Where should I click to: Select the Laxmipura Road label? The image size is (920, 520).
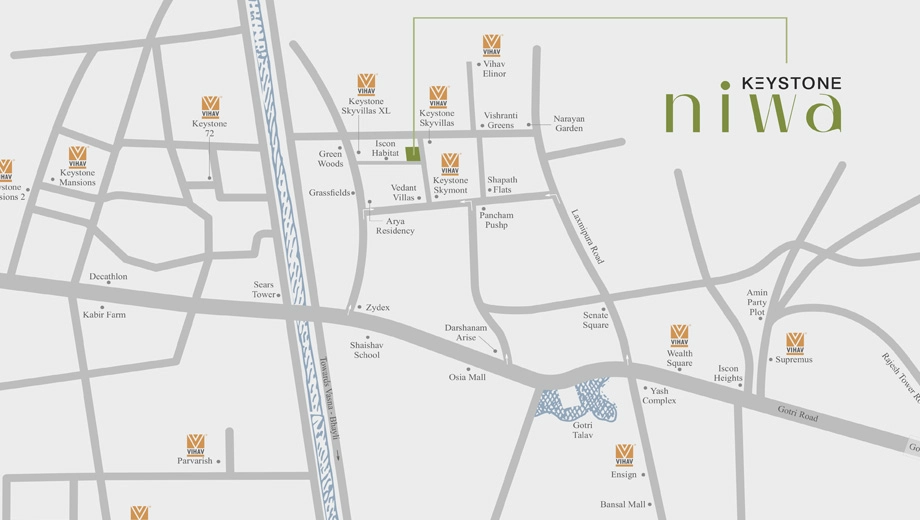[x=587, y=237]
